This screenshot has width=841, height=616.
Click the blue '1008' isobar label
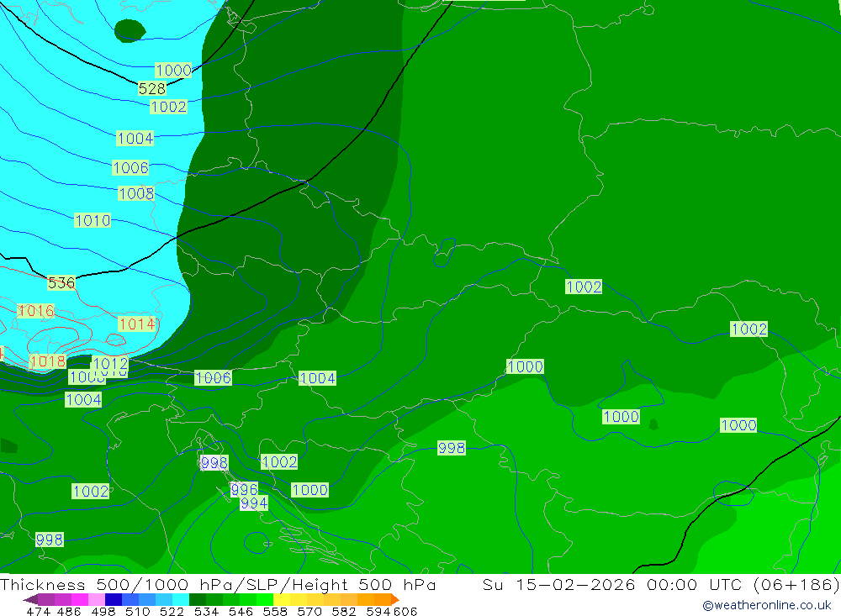point(136,193)
